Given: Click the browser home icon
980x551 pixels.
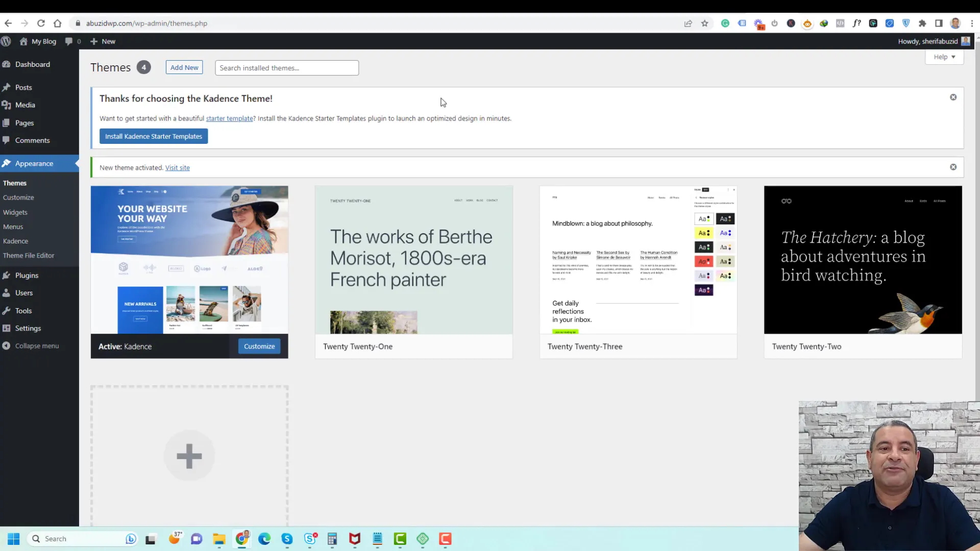Looking at the screenshot, I should [57, 23].
